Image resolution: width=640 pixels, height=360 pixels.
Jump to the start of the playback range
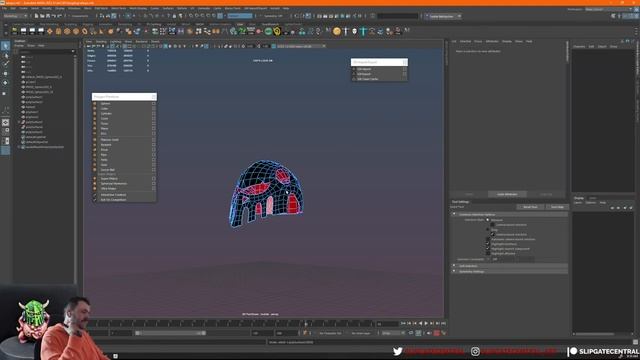(x=403, y=323)
